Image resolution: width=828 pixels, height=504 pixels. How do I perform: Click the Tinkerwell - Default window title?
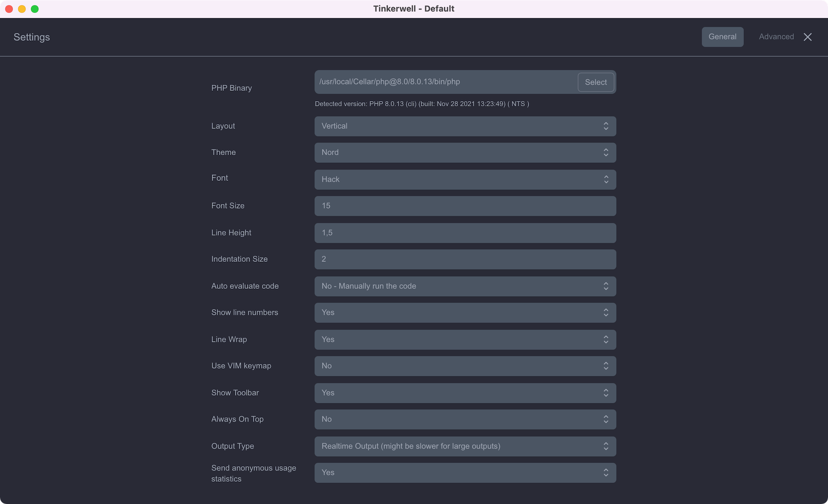414,9
